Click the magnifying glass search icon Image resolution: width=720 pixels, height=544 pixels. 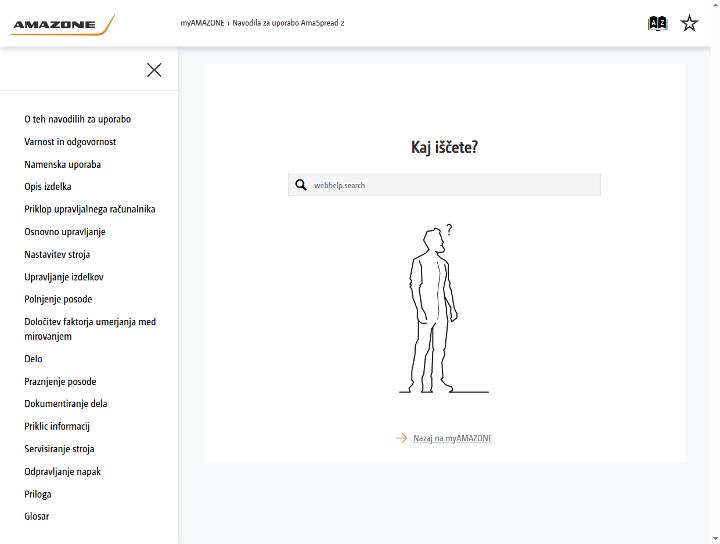[301, 185]
